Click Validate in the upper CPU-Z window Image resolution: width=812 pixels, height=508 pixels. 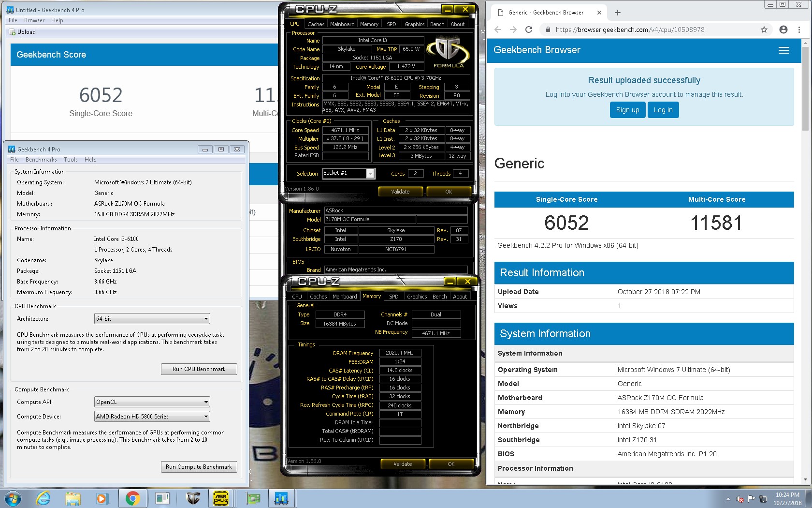point(400,192)
